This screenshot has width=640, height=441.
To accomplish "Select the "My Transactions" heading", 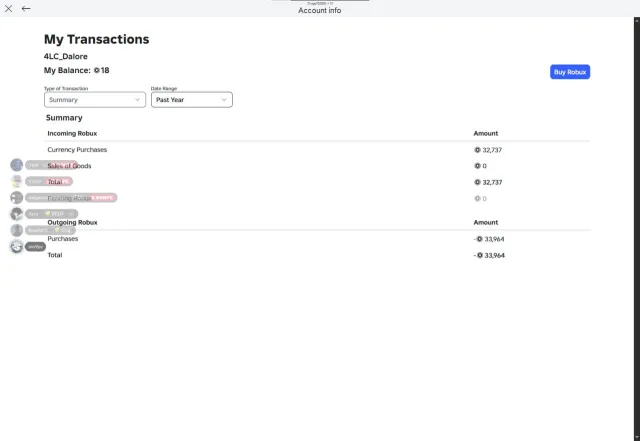I will click(97, 39).
